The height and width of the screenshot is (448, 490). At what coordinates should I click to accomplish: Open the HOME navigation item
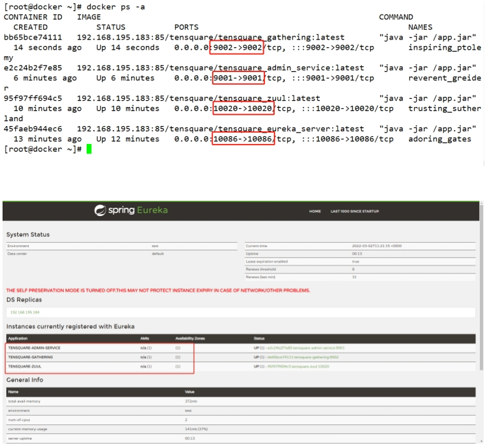click(315, 212)
